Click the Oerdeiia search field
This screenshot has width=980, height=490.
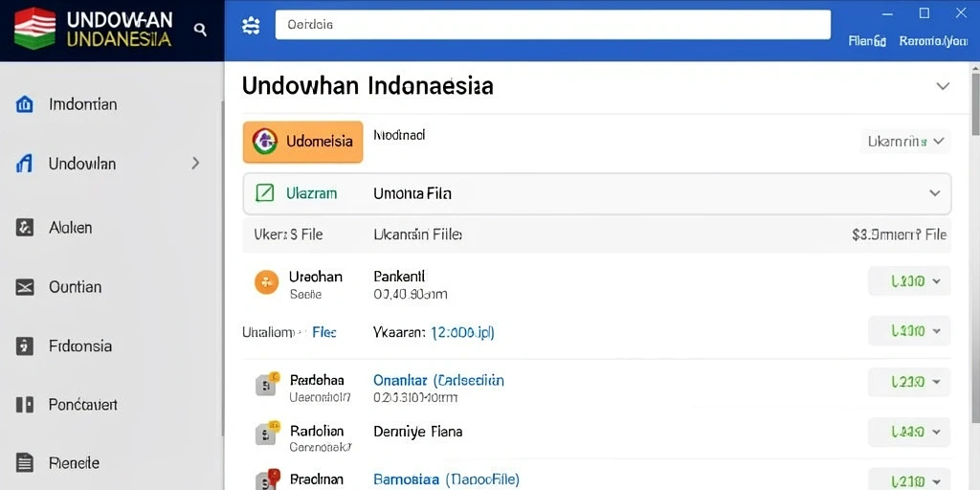click(552, 25)
